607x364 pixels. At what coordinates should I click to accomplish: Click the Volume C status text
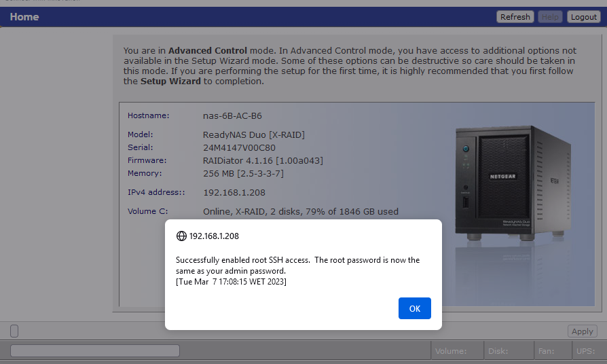tap(301, 211)
